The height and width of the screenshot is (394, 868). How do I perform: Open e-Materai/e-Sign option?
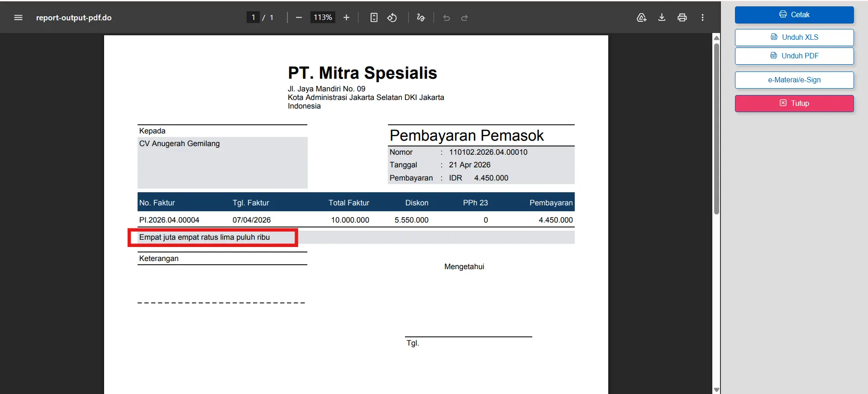(794, 80)
